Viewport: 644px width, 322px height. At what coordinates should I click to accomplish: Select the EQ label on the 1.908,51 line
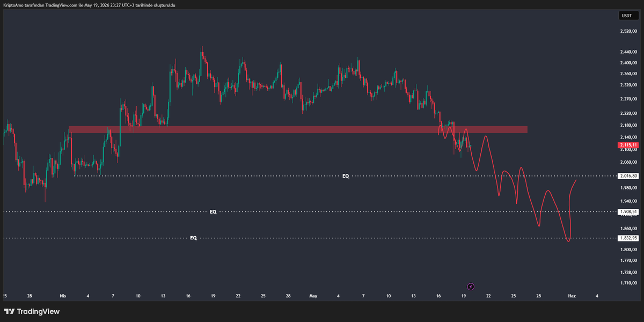click(x=213, y=212)
